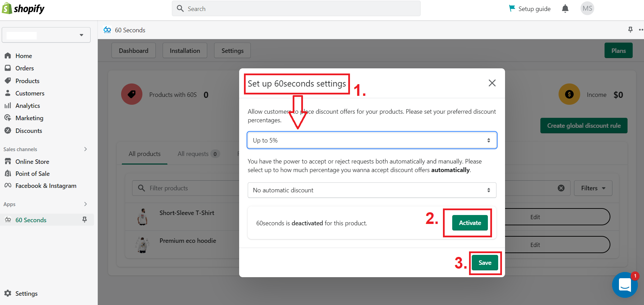Open Customers in sidebar
Screen dimensions: 644x305
click(x=30, y=93)
